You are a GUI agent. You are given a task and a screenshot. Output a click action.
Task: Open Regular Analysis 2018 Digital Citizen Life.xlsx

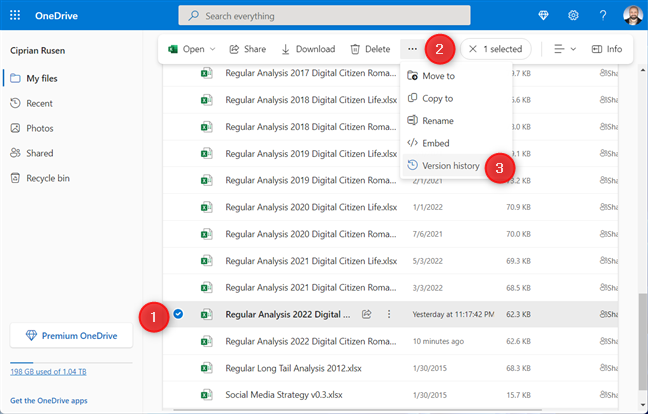click(x=311, y=100)
